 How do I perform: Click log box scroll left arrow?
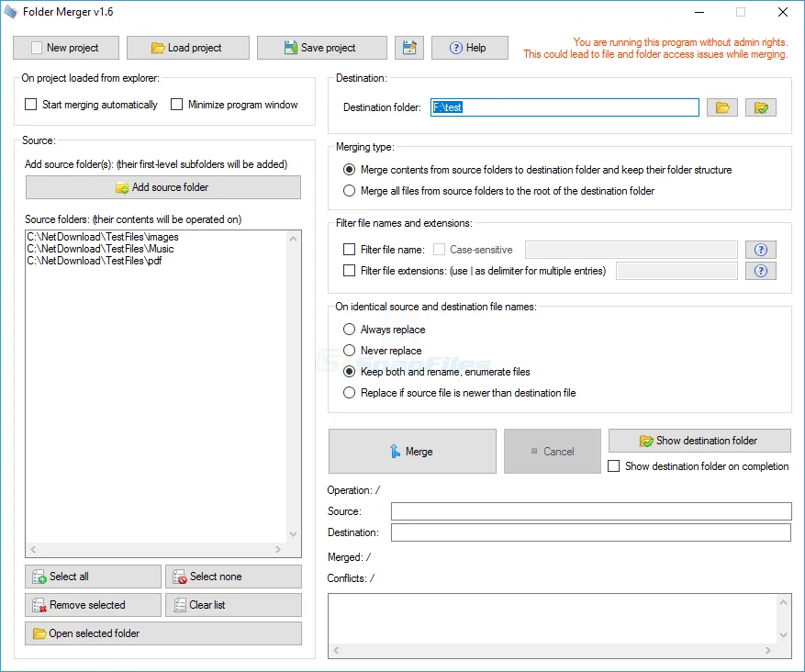click(336, 651)
